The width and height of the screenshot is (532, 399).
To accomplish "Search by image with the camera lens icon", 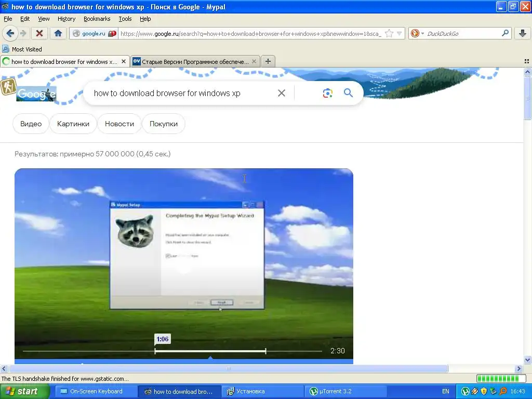I will coord(327,93).
